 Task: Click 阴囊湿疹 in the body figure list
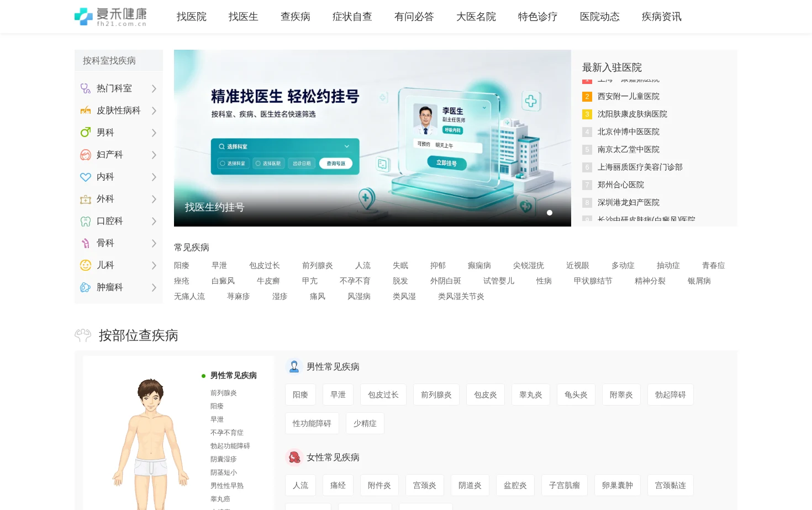224,459
